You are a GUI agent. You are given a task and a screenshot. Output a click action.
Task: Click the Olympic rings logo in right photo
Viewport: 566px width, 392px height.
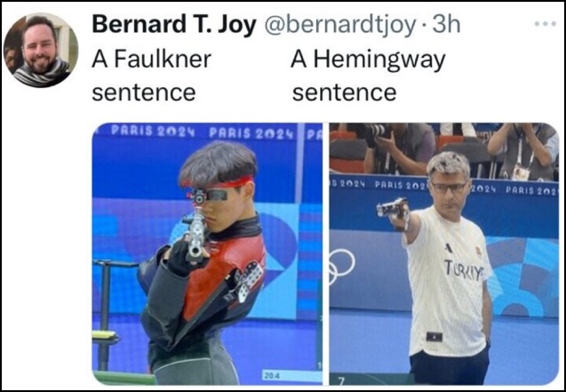pos(341,266)
